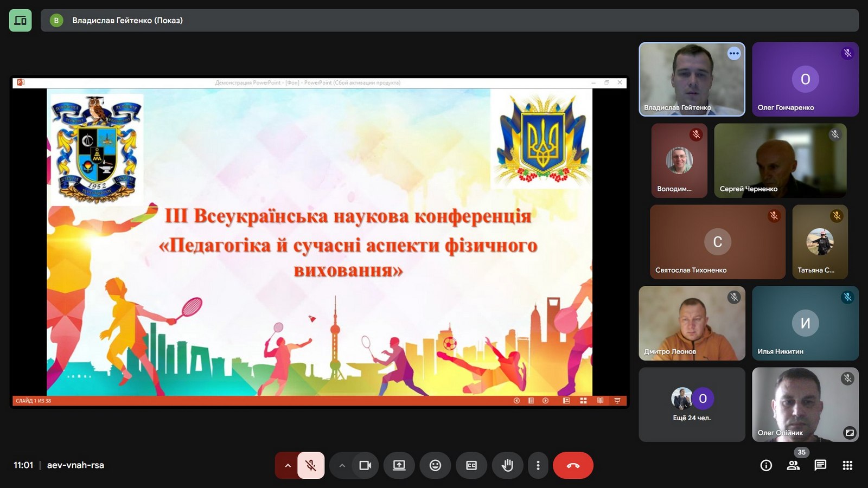Start presenting your screen
868x488 pixels.
[399, 465]
